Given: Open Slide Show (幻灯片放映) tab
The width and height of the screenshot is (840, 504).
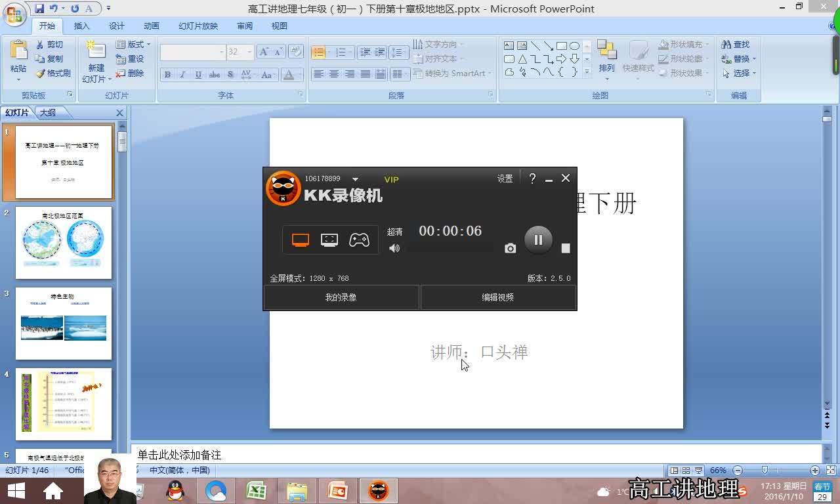Looking at the screenshot, I should pos(198,26).
